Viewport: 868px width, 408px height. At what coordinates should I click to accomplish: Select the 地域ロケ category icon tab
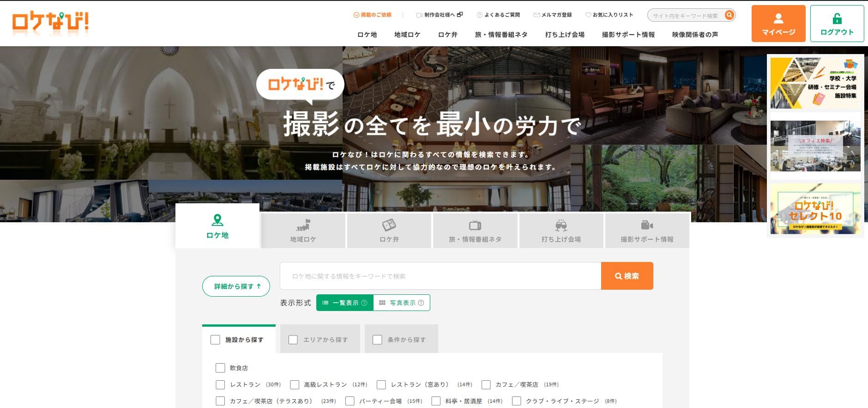pos(303,231)
